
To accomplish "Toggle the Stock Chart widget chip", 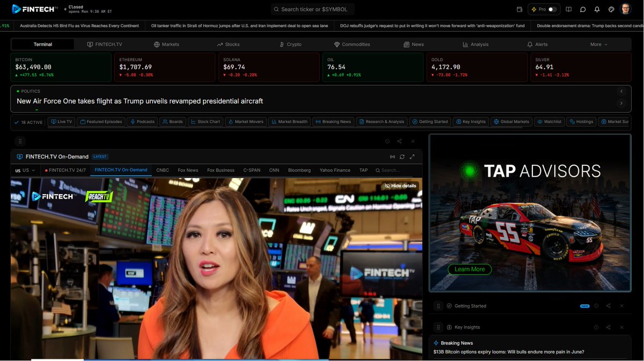I will pos(206,122).
